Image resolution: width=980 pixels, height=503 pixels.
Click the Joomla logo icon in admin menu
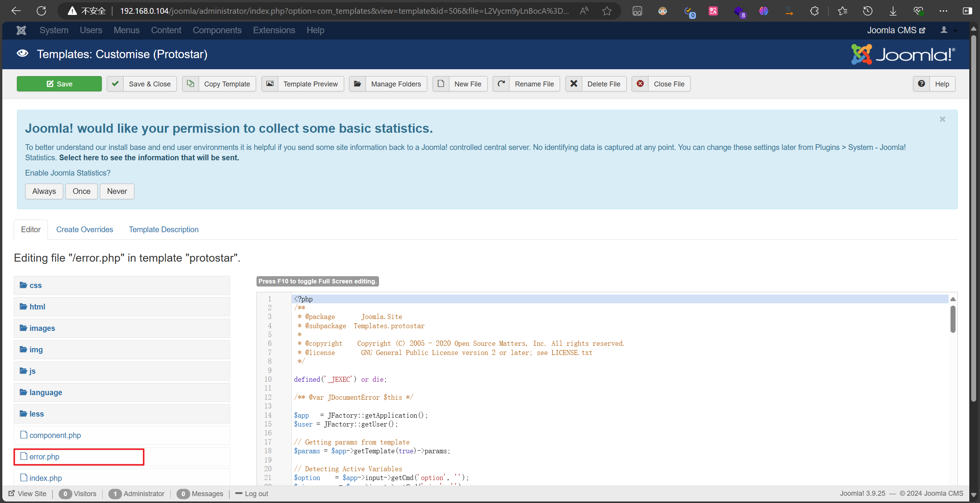click(x=21, y=30)
